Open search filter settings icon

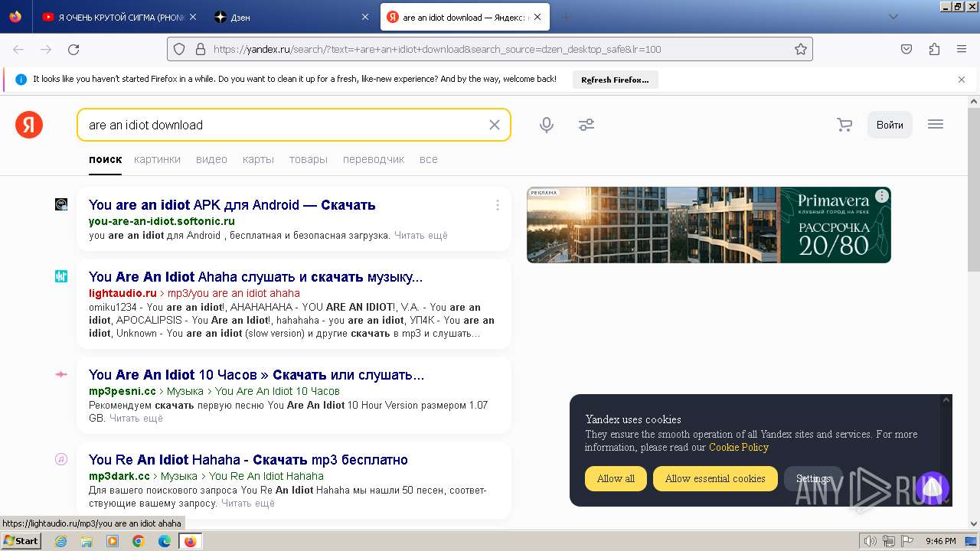(586, 125)
